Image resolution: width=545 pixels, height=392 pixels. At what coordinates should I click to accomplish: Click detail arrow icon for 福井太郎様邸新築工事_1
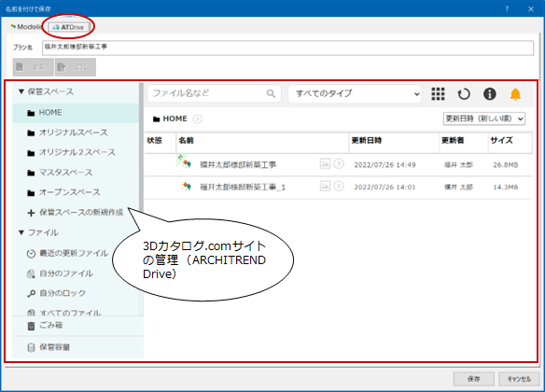(339, 187)
